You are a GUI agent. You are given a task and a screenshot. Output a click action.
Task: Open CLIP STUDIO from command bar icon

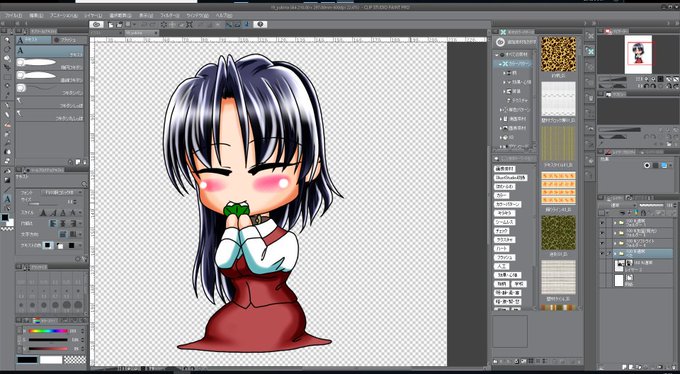[97, 24]
